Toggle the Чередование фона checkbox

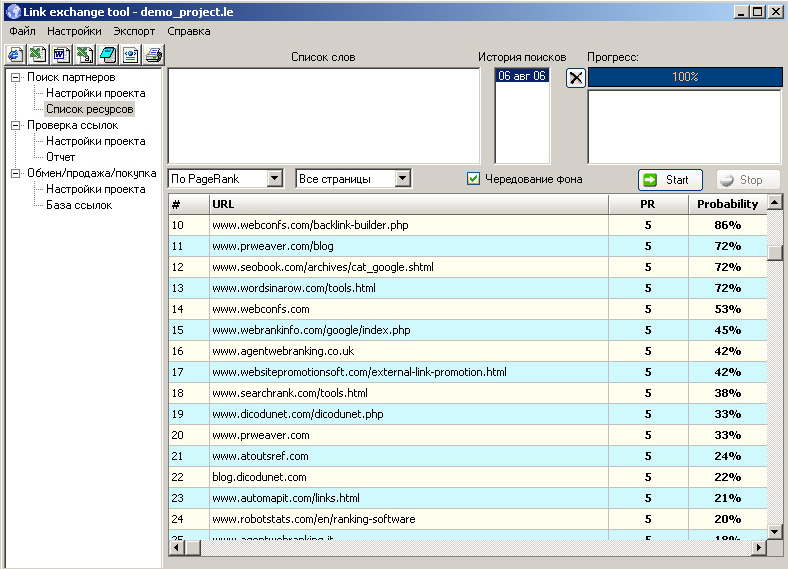click(474, 179)
